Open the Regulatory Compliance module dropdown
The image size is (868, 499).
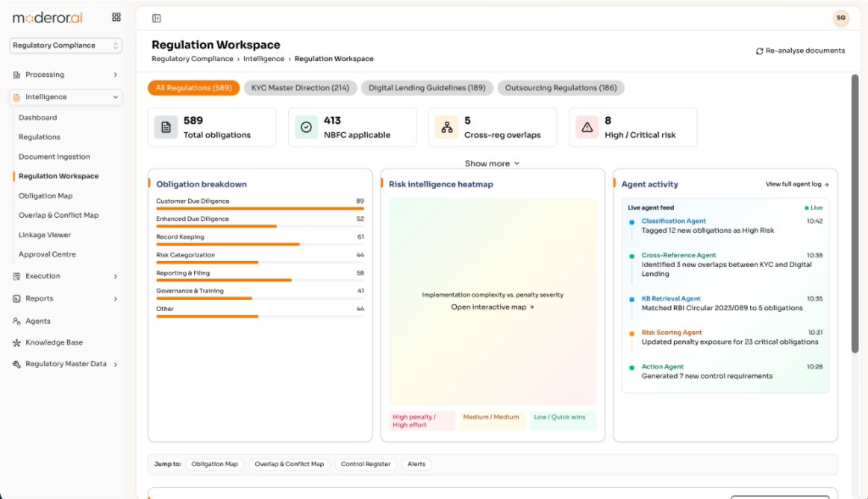pos(65,46)
